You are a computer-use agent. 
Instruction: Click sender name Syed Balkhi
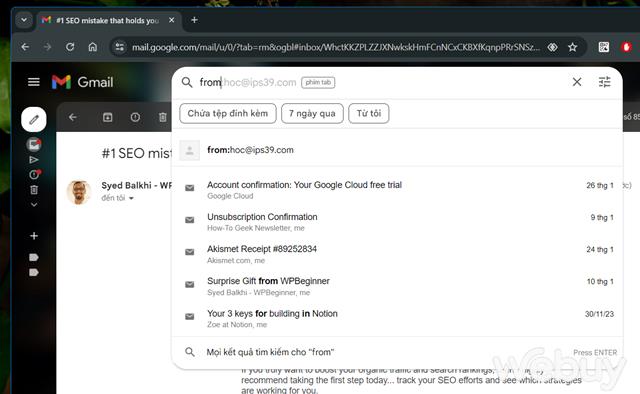tap(136, 185)
